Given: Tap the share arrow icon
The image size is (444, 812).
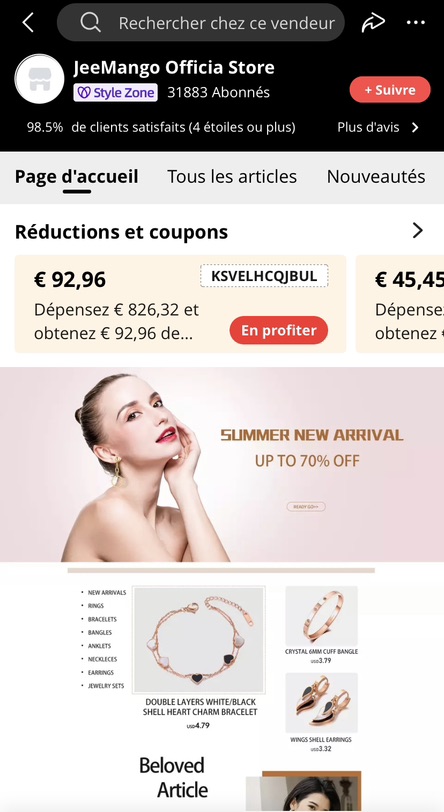Looking at the screenshot, I should [373, 23].
